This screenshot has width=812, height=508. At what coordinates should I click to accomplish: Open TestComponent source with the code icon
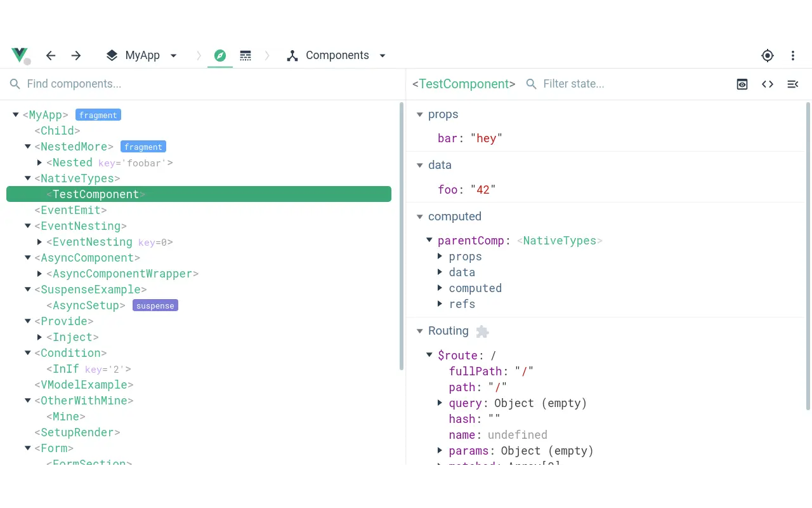767,84
